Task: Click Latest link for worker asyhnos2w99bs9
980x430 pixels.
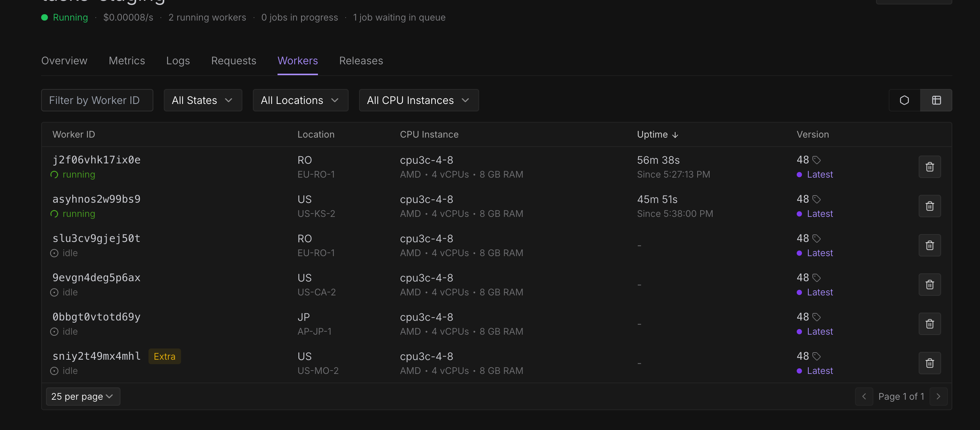Action: coord(820,214)
